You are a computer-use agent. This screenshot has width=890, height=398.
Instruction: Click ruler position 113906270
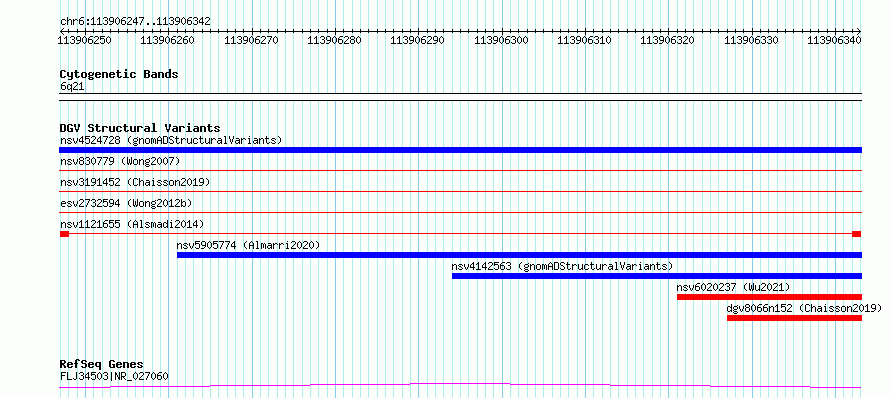coord(251,40)
